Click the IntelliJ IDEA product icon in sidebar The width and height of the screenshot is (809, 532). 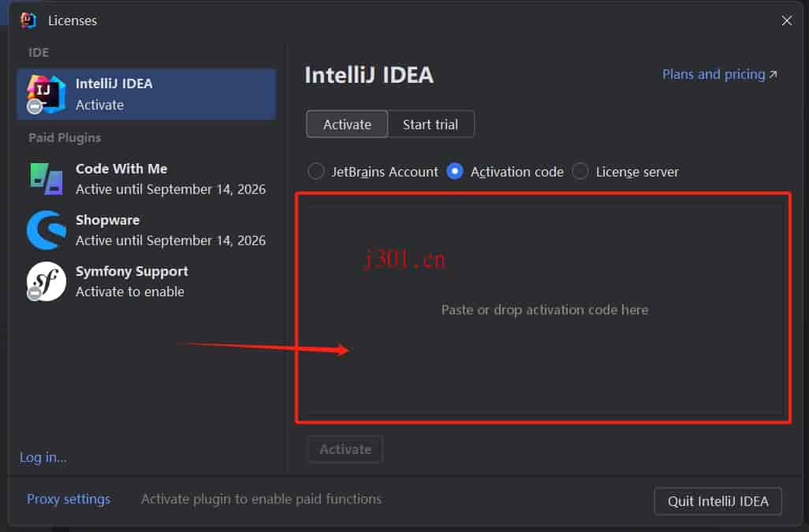[46, 94]
